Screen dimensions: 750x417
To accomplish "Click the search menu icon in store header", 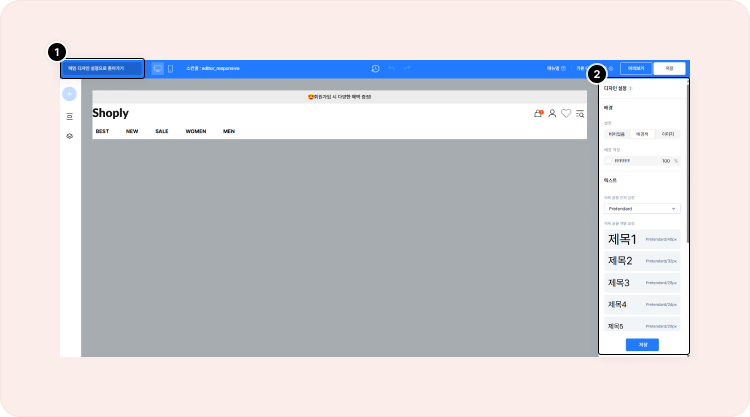I will point(580,114).
